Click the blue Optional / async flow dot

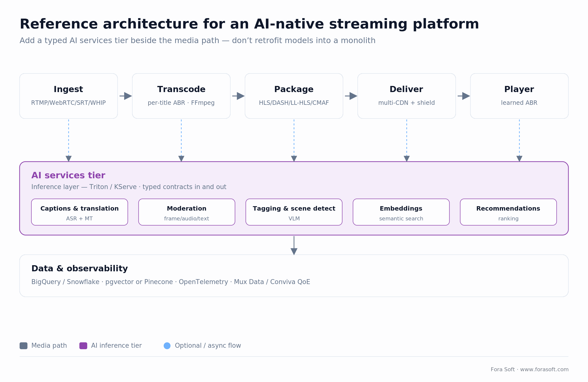167,346
